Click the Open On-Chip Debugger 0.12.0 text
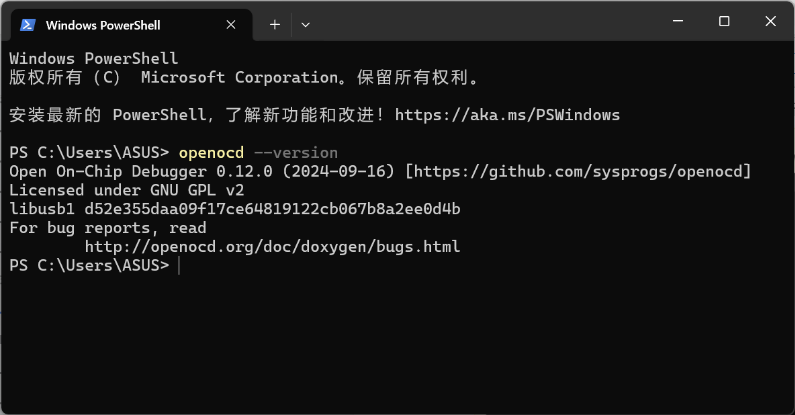795x415 pixels. pyautogui.click(x=141, y=171)
